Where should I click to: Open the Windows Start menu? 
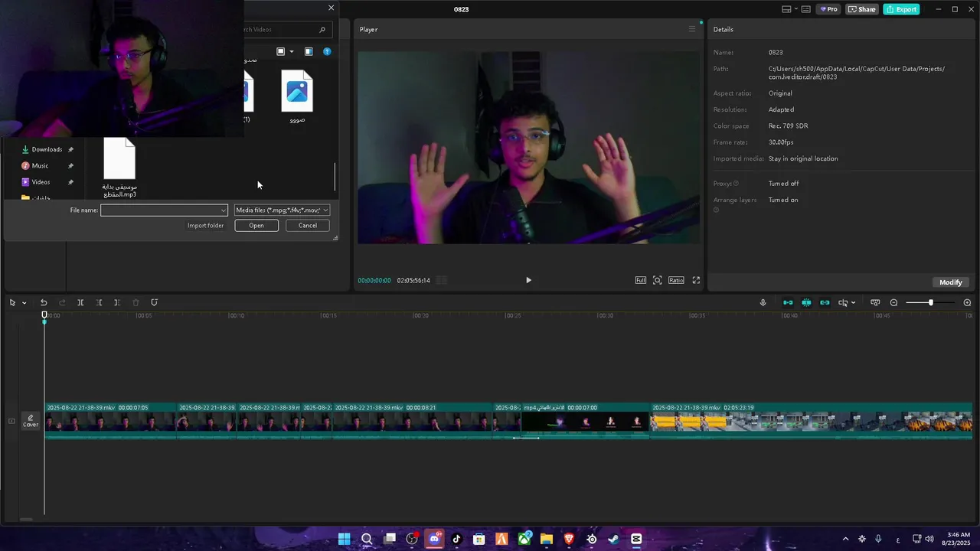click(345, 539)
